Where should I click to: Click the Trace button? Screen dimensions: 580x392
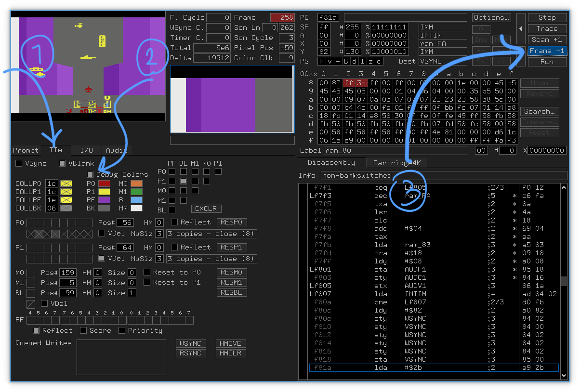(x=547, y=28)
